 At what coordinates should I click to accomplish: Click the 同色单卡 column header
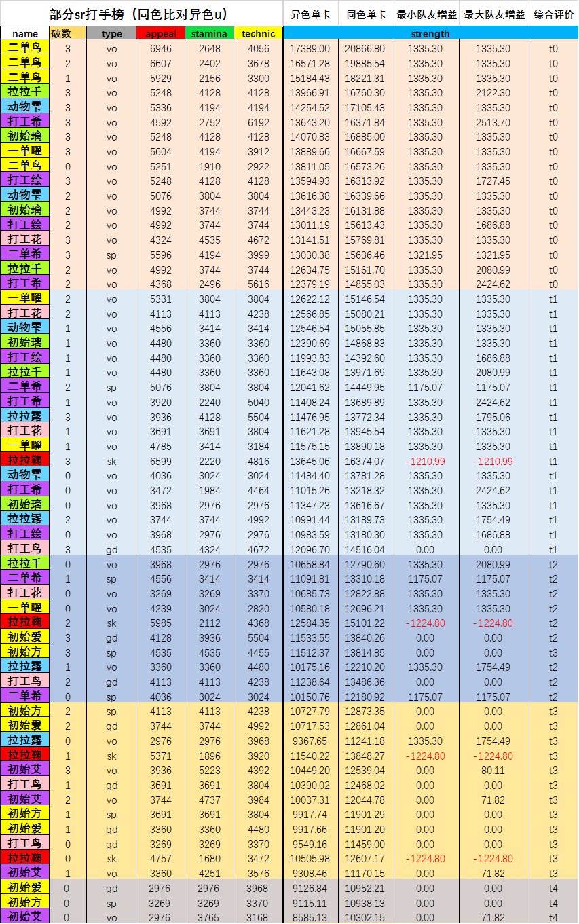[365, 14]
